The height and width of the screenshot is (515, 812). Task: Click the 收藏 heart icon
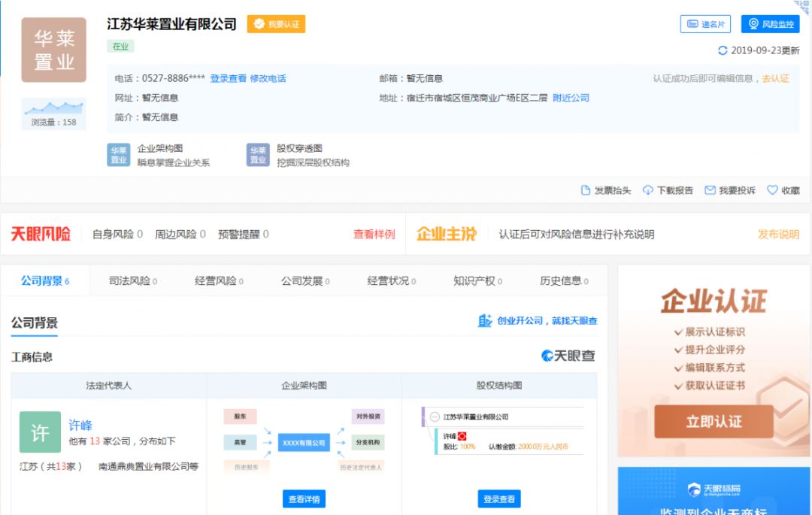tap(772, 190)
